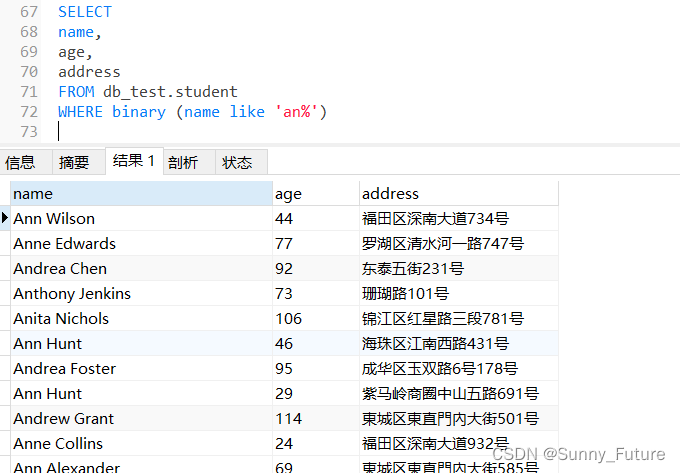Image resolution: width=680 pixels, height=473 pixels.
Task: Click the Anthony Jenkins cell
Action: click(x=72, y=294)
